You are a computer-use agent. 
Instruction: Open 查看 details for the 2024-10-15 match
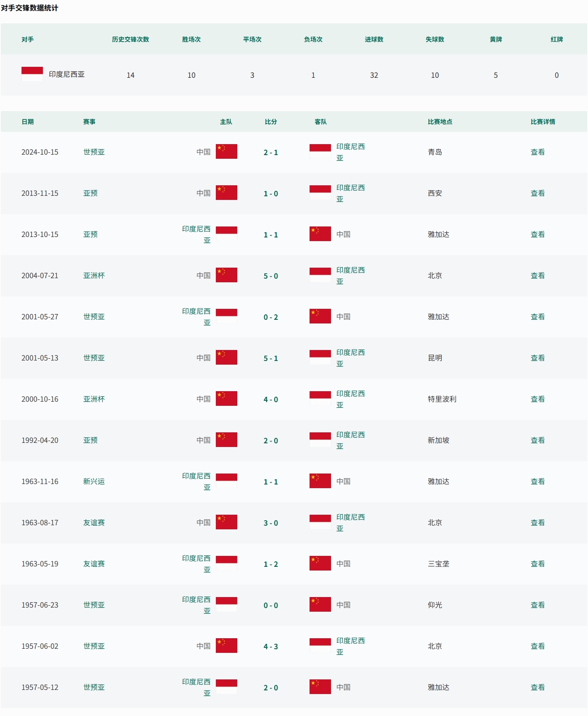coord(537,152)
